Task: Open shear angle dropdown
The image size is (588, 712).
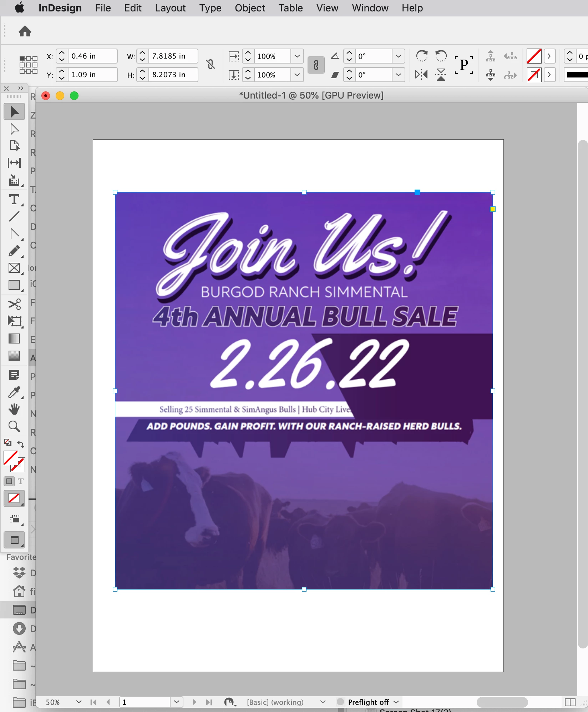Action: pyautogui.click(x=399, y=75)
